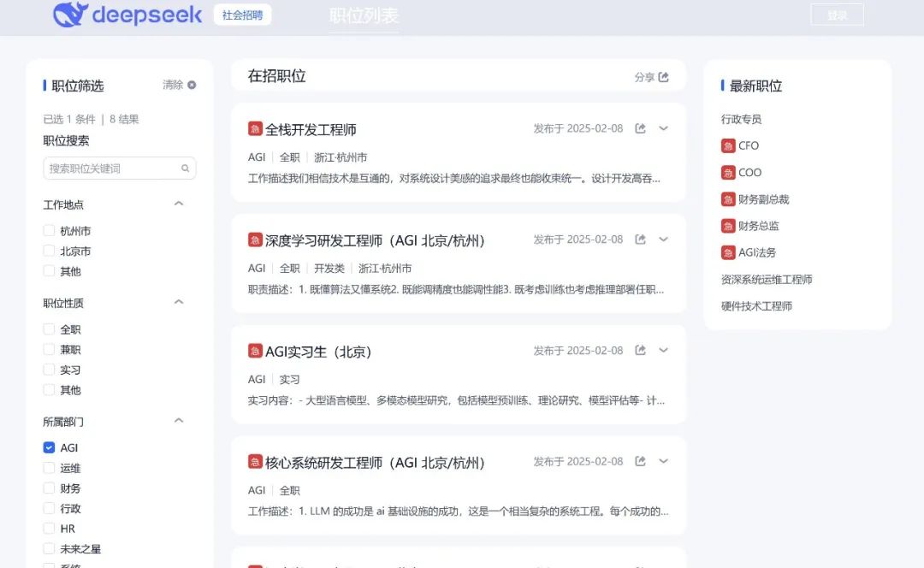Check the 其他 job type checkbox
This screenshot has width=924, height=568.
(x=49, y=389)
